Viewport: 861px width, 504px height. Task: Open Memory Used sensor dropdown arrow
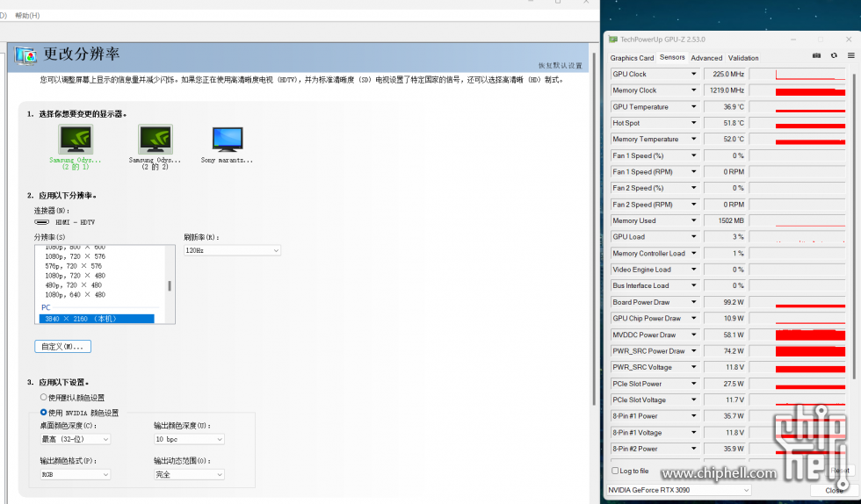[693, 220]
